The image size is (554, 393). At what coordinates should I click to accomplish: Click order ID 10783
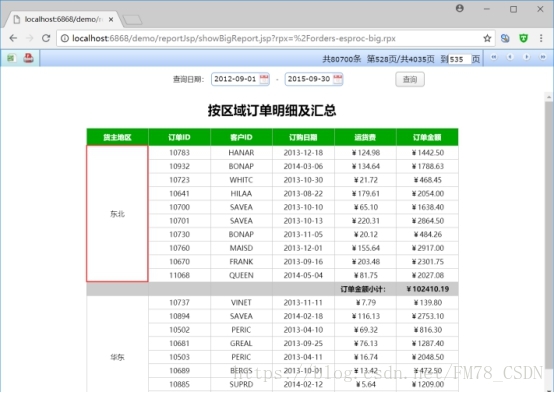pos(179,153)
